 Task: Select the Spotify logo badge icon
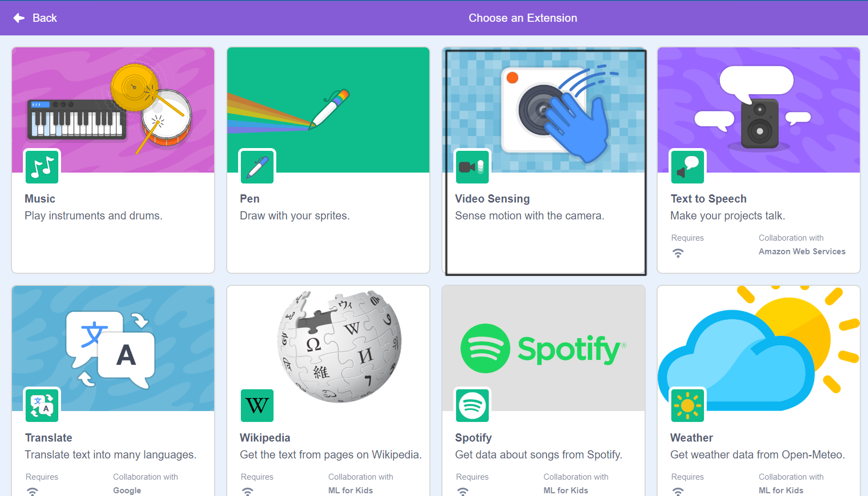coord(472,406)
